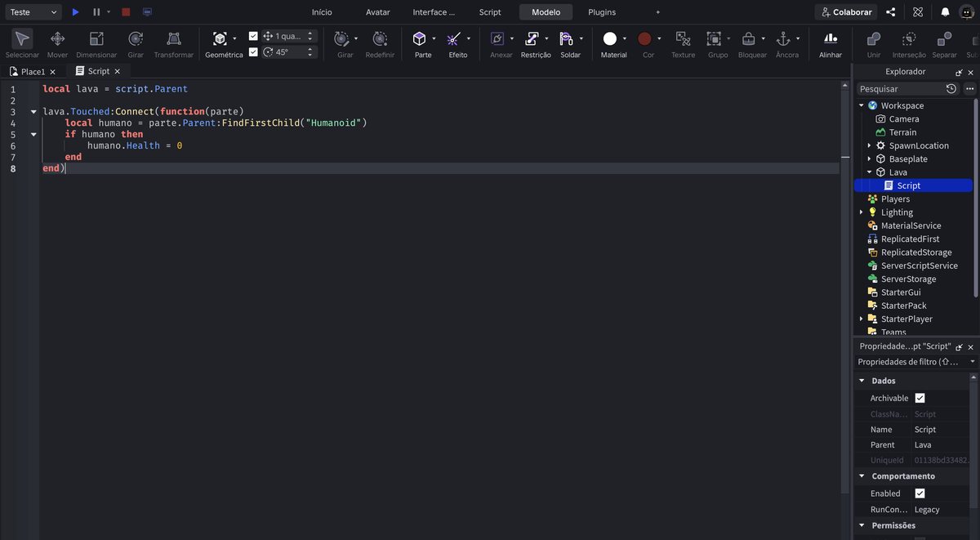Screen dimensions: 980x540
Task: Open the user avatar icon at top right
Action: coord(967,12)
